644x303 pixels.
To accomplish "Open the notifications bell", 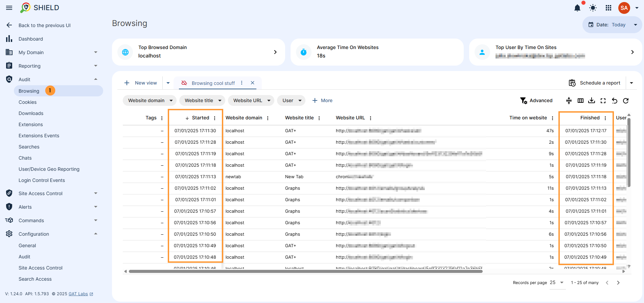I will coord(577,8).
